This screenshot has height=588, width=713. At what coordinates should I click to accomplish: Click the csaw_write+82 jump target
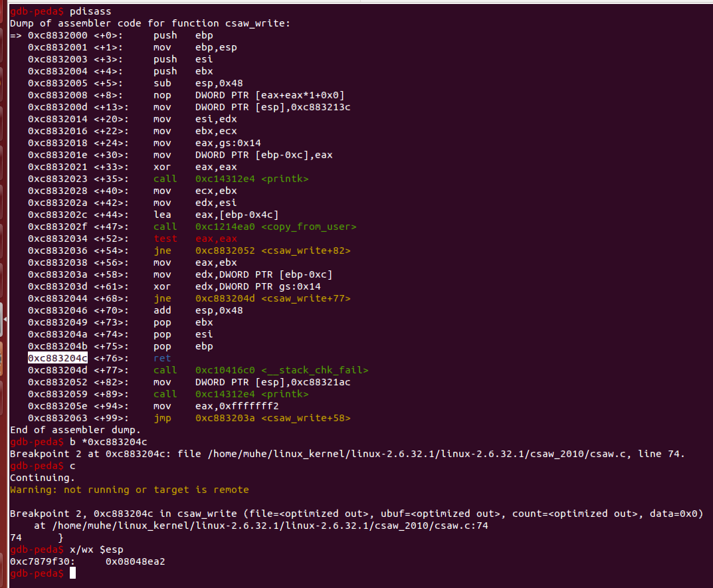click(x=273, y=250)
